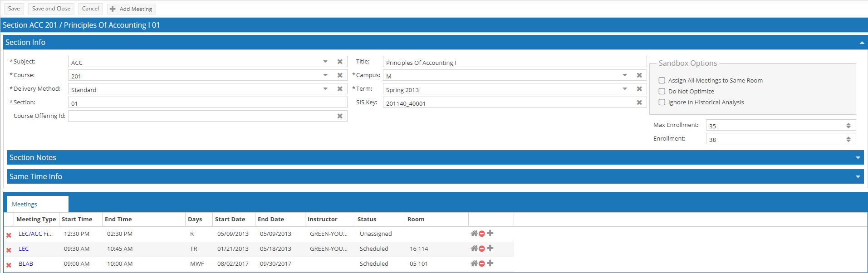
Task: Click the Title input field
Action: 515,62
